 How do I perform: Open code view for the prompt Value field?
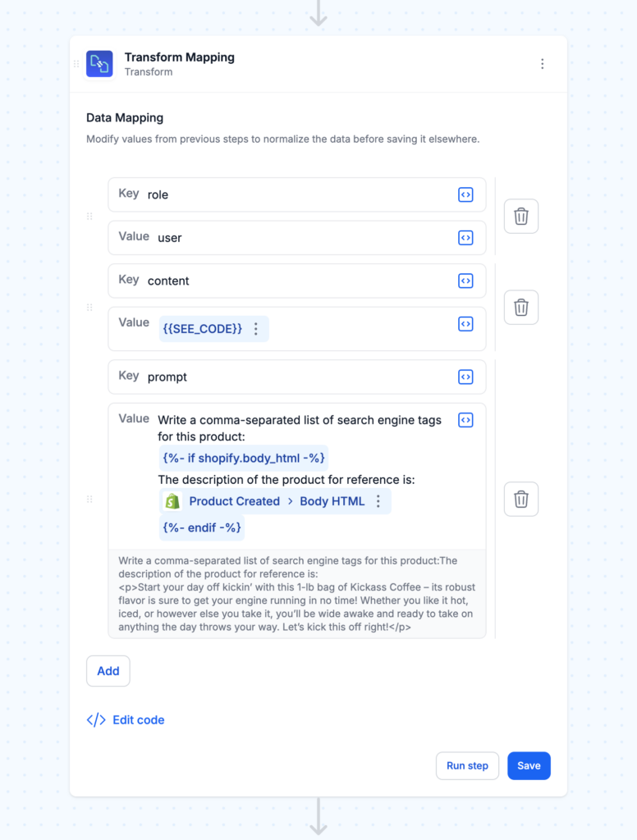[x=465, y=419]
